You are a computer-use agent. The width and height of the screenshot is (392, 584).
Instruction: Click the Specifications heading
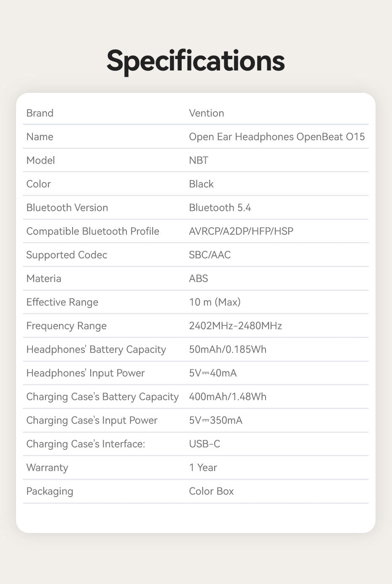point(196,61)
